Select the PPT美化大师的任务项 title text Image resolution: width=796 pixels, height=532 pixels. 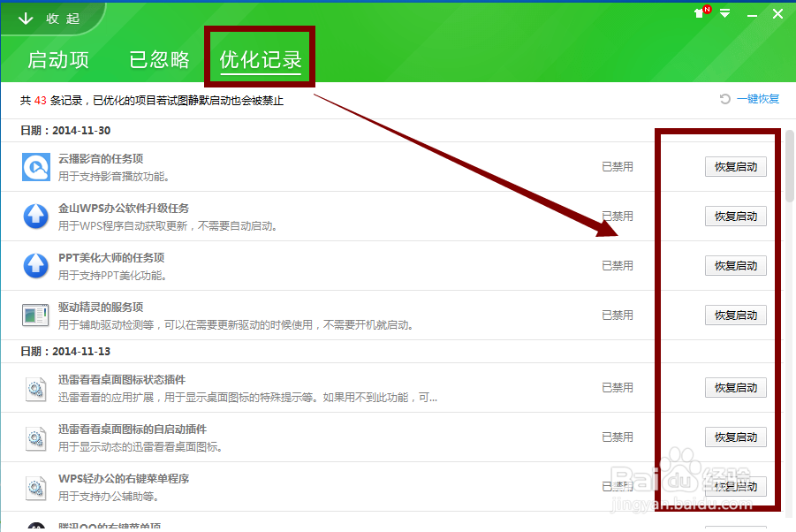click(x=111, y=258)
